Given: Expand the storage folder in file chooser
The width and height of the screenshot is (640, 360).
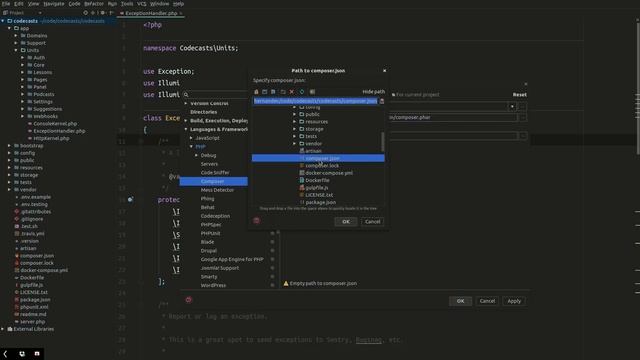Looking at the screenshot, I should (294, 129).
